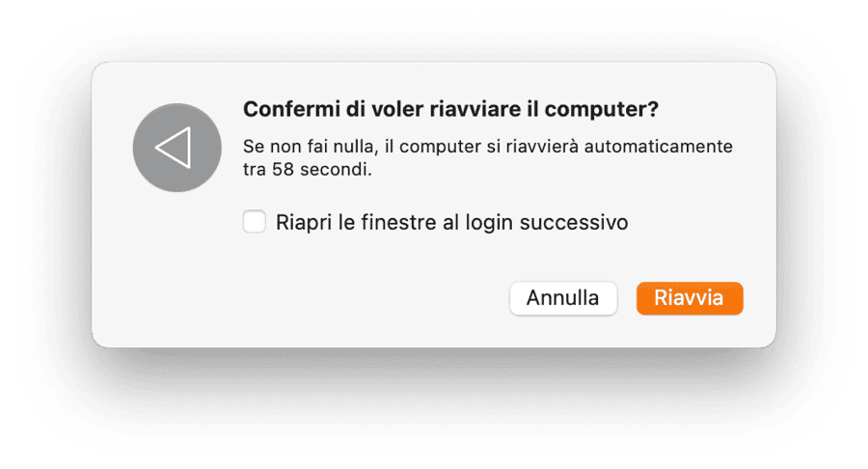
Task: Click the white triangle inside the circle
Action: (174, 148)
